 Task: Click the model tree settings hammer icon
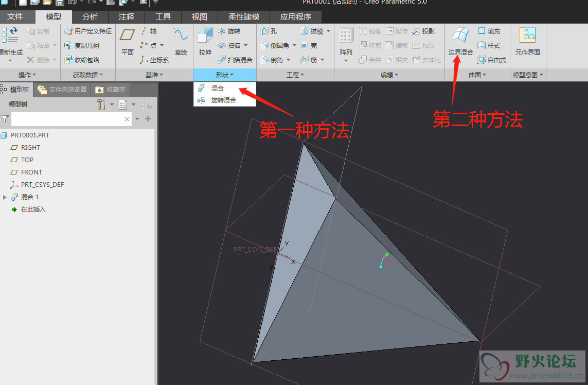pos(101,104)
